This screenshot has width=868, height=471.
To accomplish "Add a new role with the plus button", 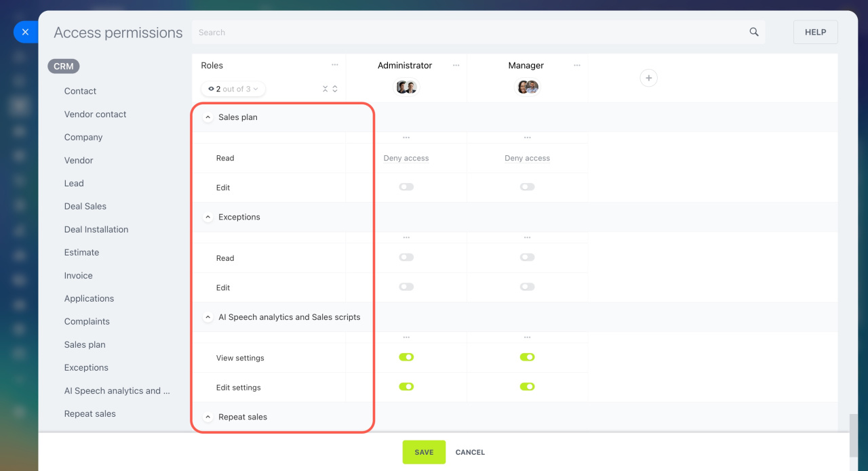I will pyautogui.click(x=649, y=78).
